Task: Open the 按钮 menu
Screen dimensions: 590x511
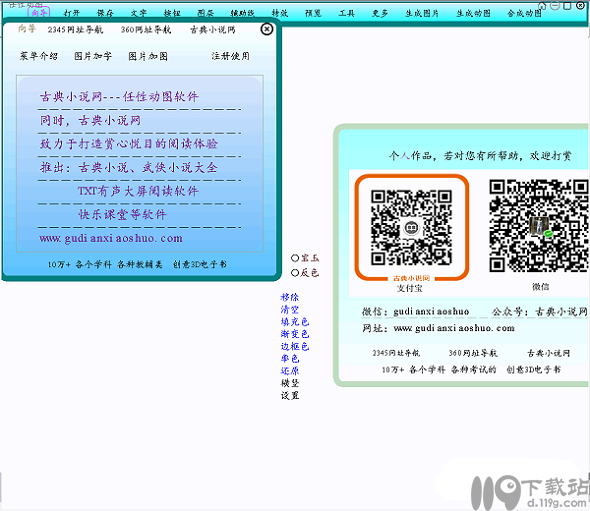Action: [172, 13]
